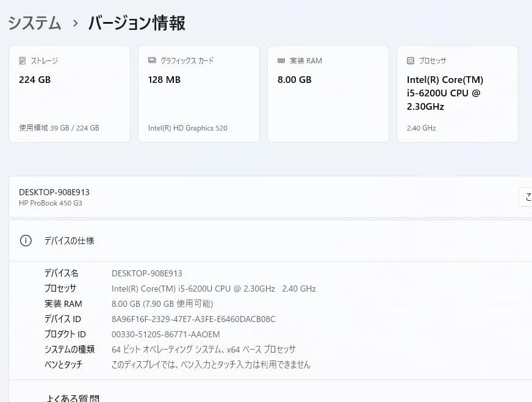
Task: Click the storage icon on ストレージ card
Action: point(23,60)
